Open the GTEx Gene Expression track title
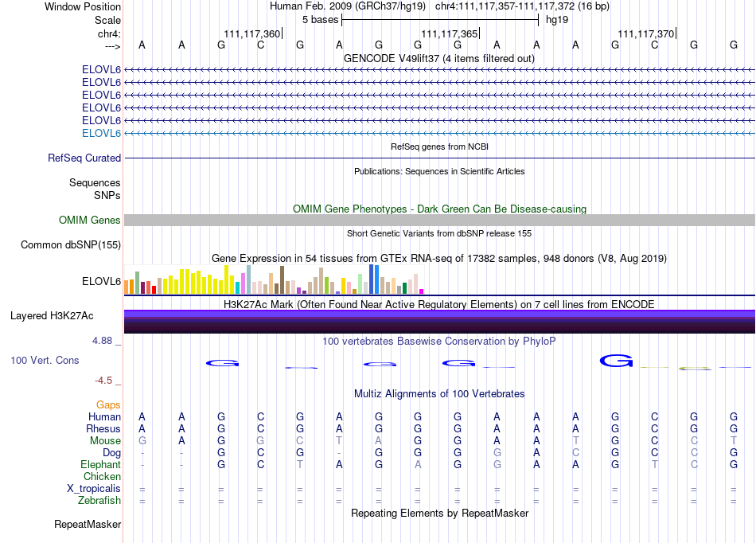The image size is (756, 543). click(438, 259)
